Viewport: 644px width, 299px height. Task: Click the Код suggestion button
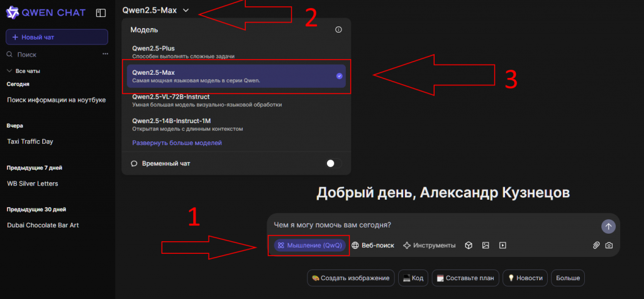pyautogui.click(x=413, y=278)
